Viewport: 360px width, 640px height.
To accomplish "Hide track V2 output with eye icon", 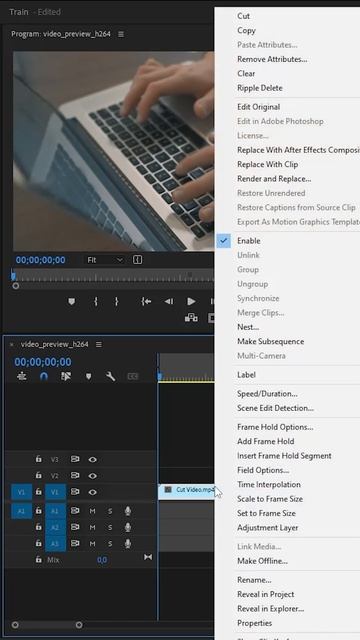I will click(93, 476).
